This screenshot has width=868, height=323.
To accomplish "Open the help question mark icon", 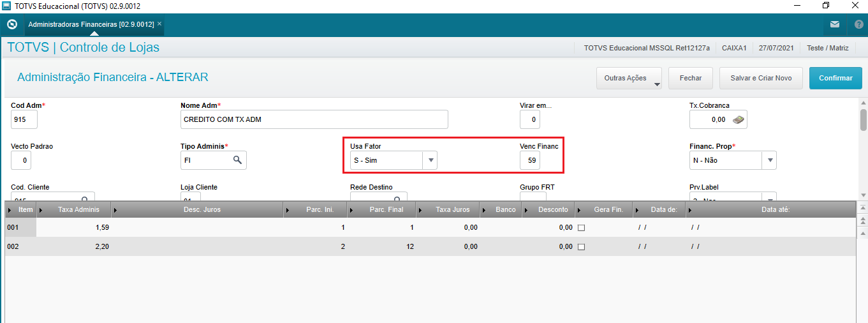I will 858,25.
